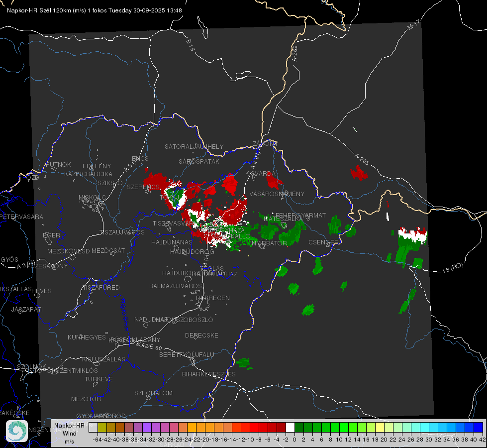
Task: Select the olive swatch between -64 and -42
Action: point(102,428)
